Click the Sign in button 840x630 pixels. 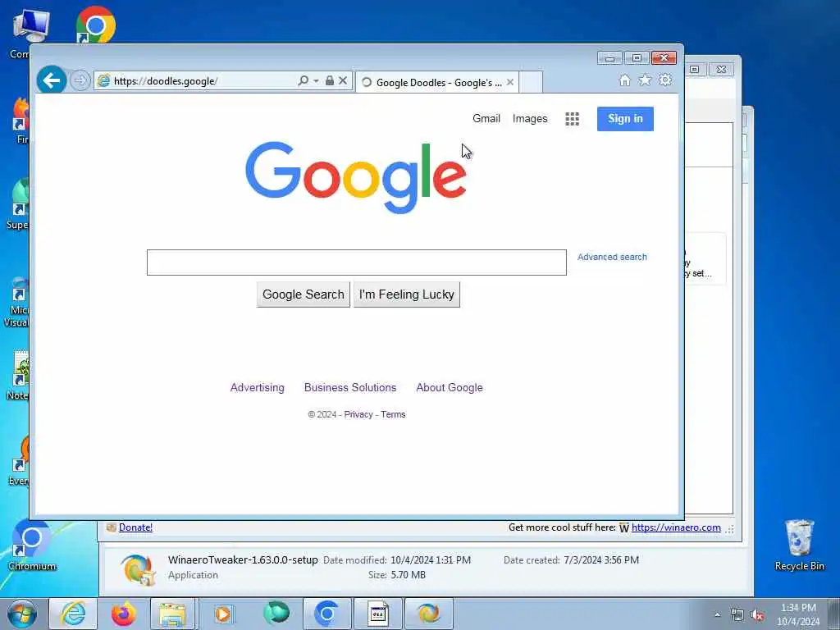625,119
